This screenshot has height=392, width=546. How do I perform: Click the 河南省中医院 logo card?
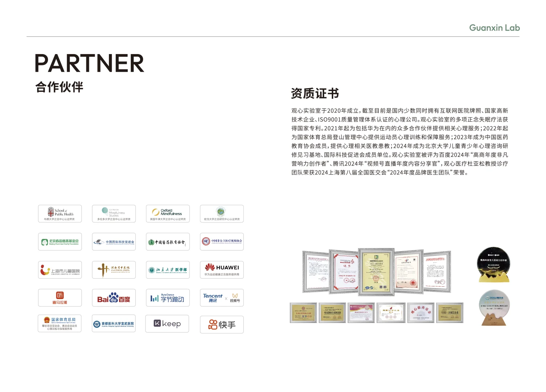coord(114,270)
